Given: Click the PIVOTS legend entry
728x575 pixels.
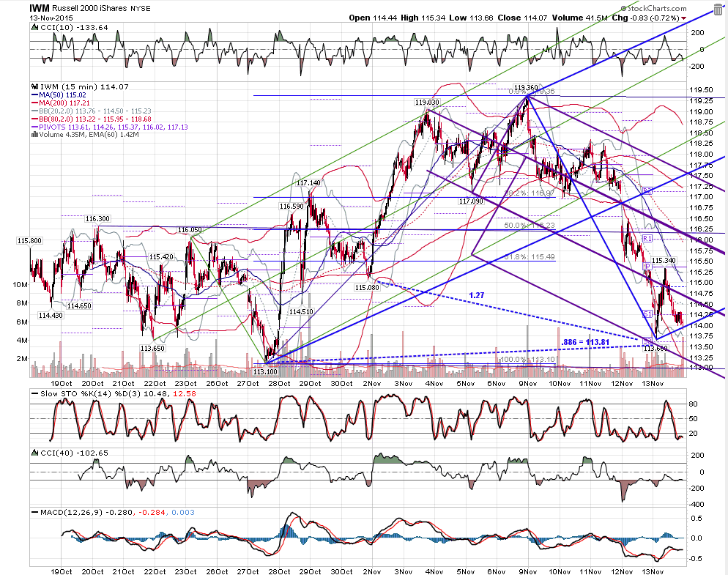Looking at the screenshot, I should click(110, 127).
